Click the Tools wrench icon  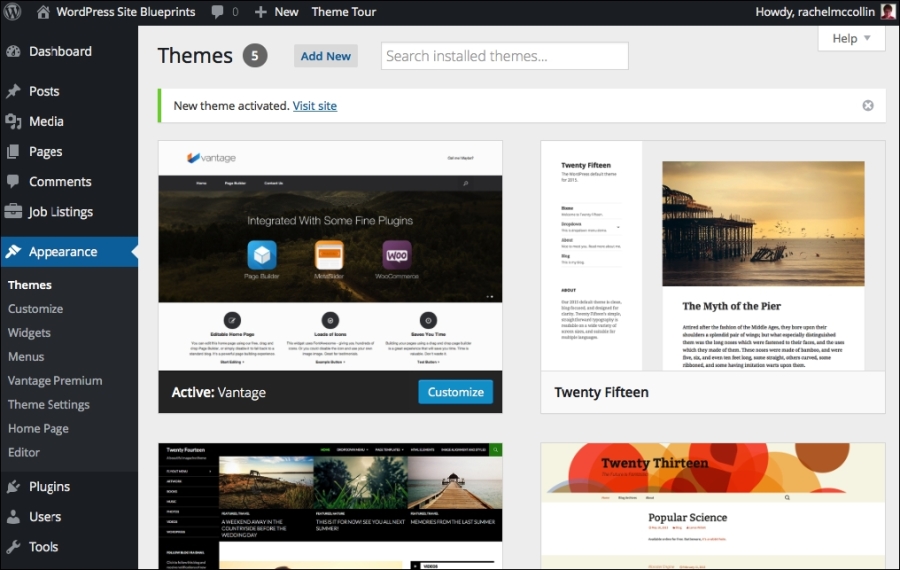click(x=13, y=546)
